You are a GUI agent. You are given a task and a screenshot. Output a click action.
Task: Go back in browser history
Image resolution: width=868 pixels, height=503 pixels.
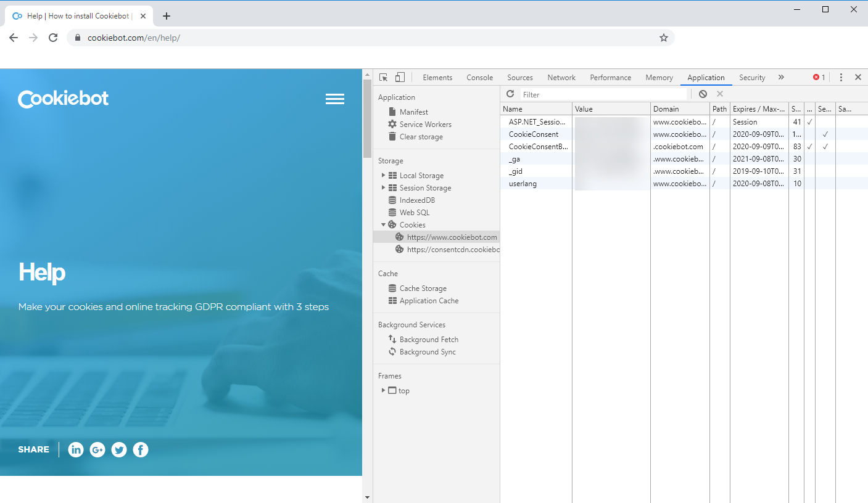pyautogui.click(x=14, y=38)
